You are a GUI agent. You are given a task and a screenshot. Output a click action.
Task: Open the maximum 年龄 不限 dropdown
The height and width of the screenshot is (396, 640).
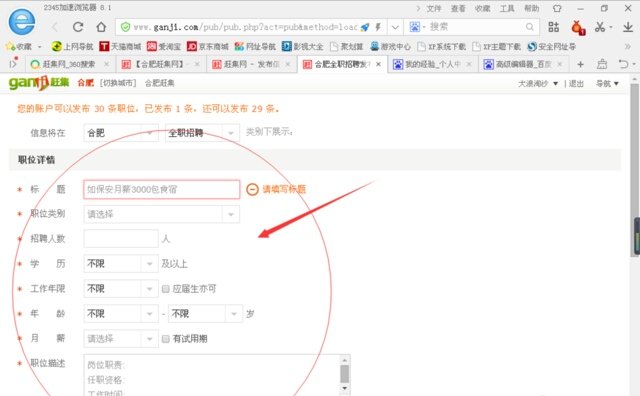pyautogui.click(x=205, y=314)
